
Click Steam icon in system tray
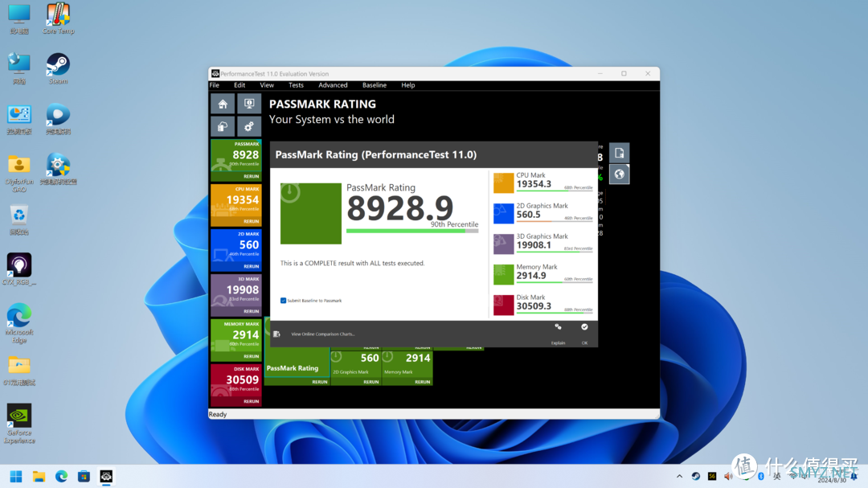click(696, 477)
